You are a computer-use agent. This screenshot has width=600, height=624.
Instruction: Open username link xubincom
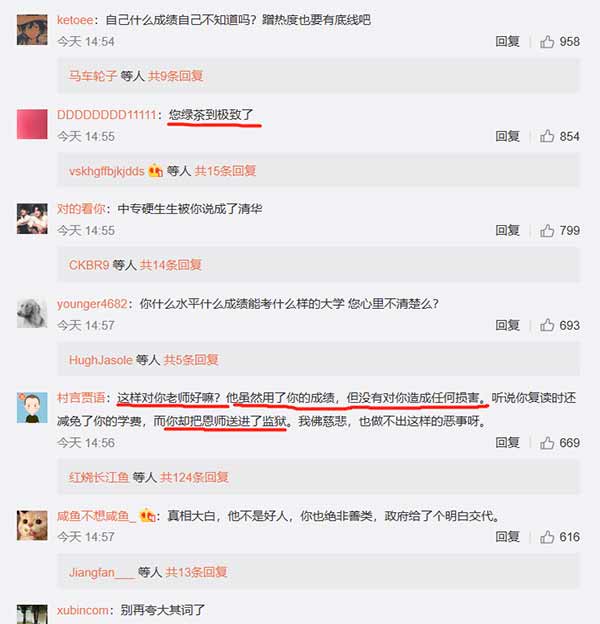[82, 610]
